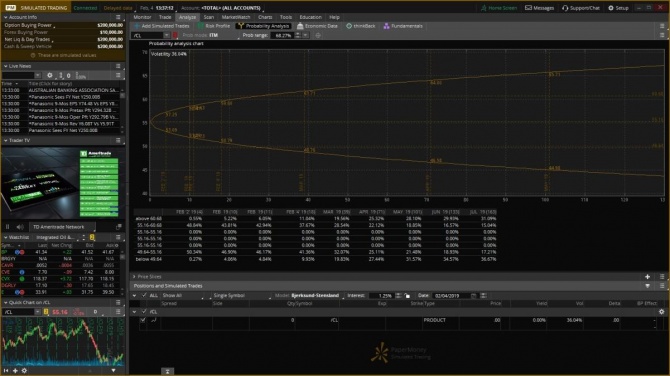The image size is (670, 376).
Task: Open the /CL symbol dropdown in analyze toolbar
Action: pyautogui.click(x=166, y=35)
